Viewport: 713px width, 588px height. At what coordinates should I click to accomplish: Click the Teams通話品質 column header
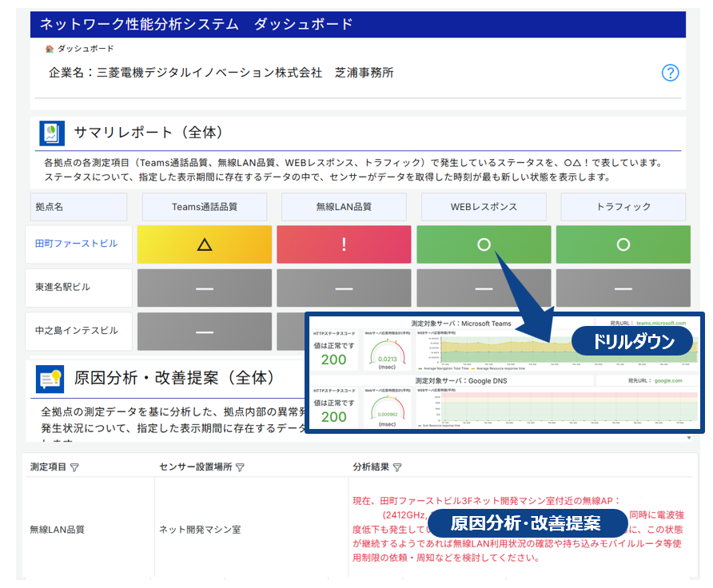[x=205, y=207]
